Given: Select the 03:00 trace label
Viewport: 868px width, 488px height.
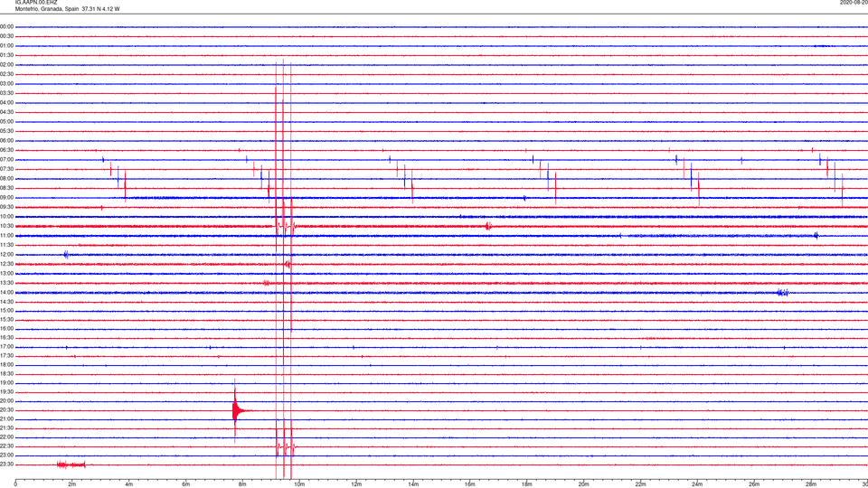Looking at the screenshot, I should point(6,83).
